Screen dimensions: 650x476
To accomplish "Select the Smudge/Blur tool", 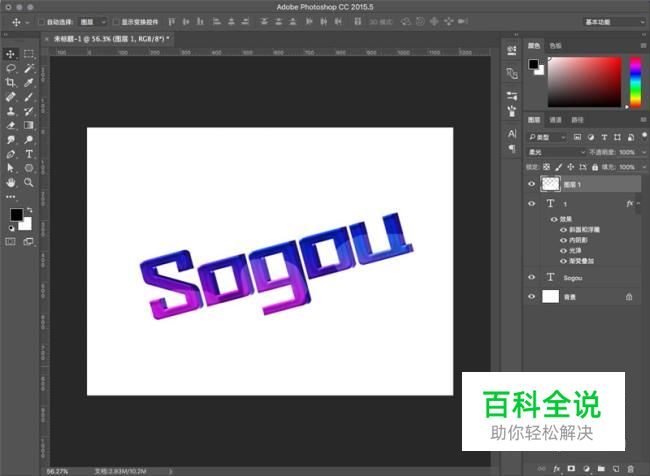I will point(10,140).
